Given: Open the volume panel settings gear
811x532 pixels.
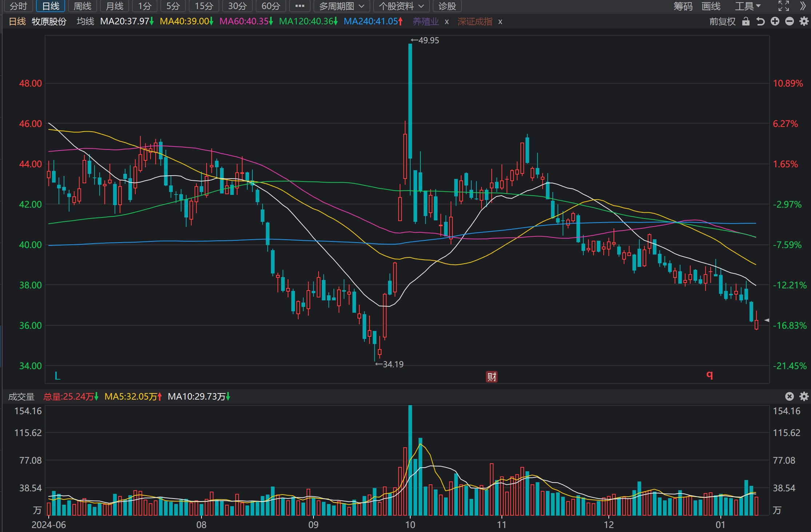Looking at the screenshot, I should [x=804, y=396].
